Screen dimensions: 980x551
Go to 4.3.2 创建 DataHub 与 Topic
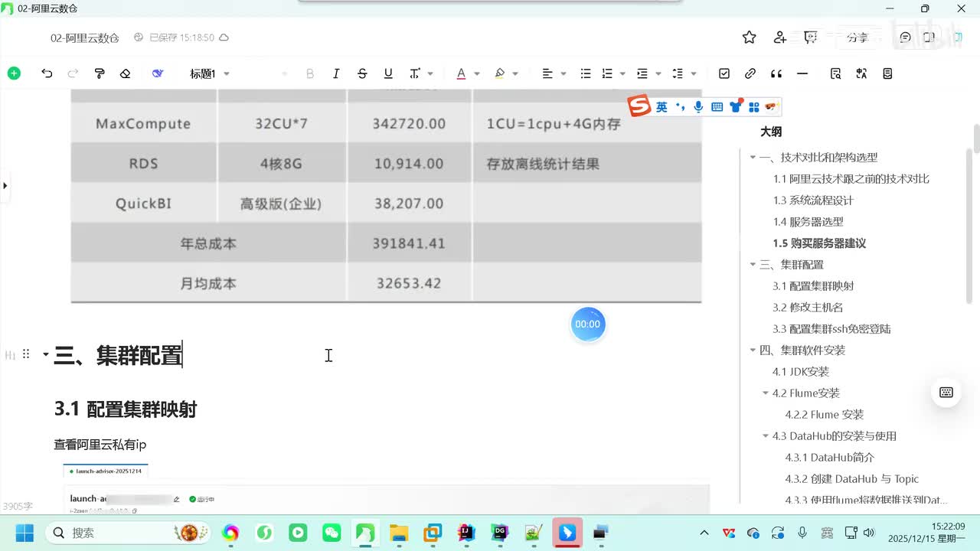(x=852, y=479)
